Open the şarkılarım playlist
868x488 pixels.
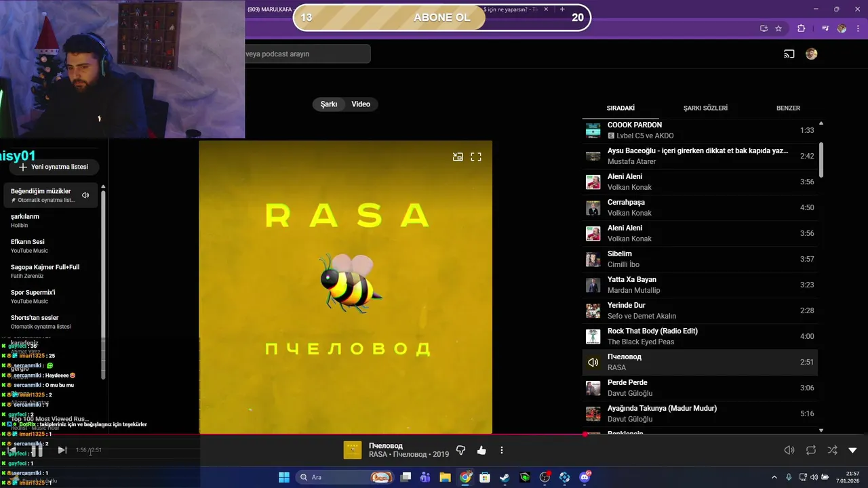point(51,220)
